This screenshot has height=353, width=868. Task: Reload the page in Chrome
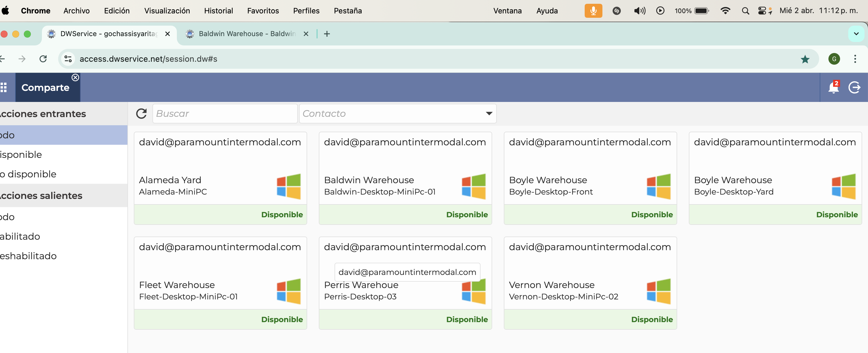[x=43, y=59]
